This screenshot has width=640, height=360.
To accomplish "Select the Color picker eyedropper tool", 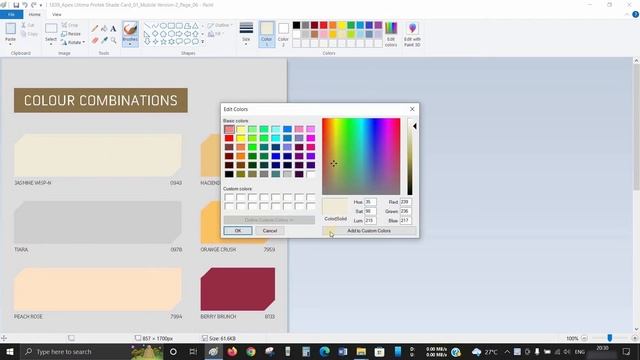I will tap(104, 40).
